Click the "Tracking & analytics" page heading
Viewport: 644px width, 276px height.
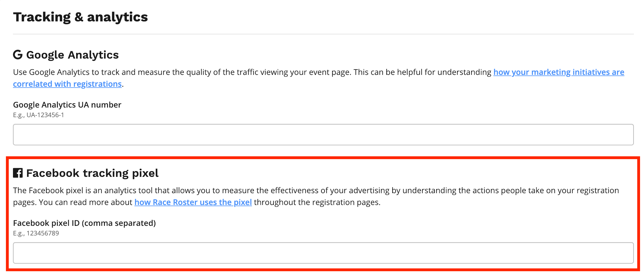pos(80,17)
